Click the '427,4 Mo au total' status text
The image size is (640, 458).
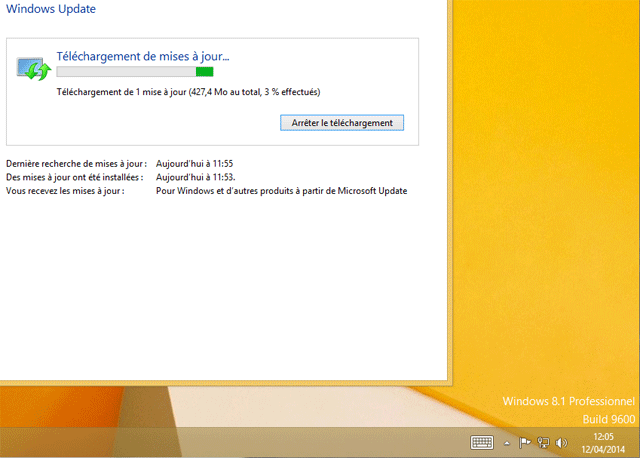pyautogui.click(x=235, y=92)
